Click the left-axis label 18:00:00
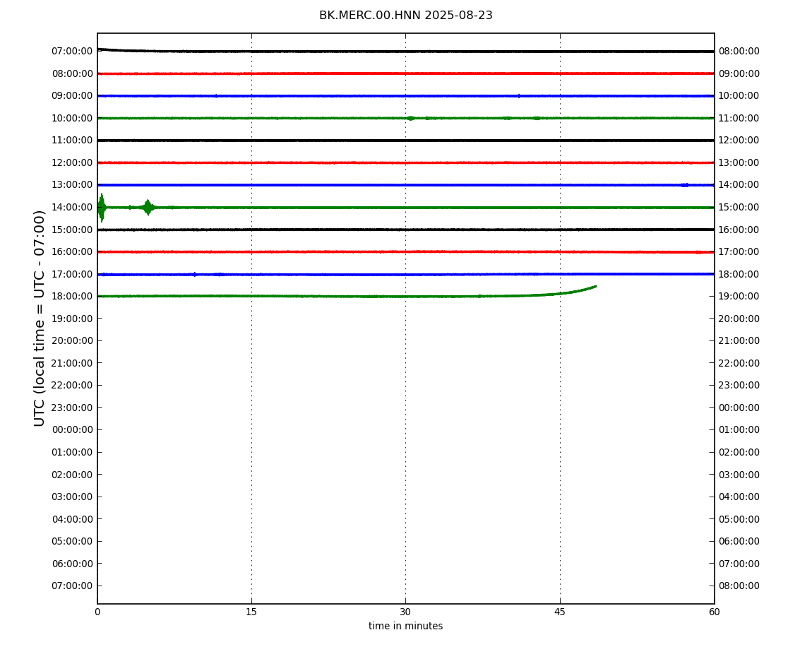 point(73,297)
